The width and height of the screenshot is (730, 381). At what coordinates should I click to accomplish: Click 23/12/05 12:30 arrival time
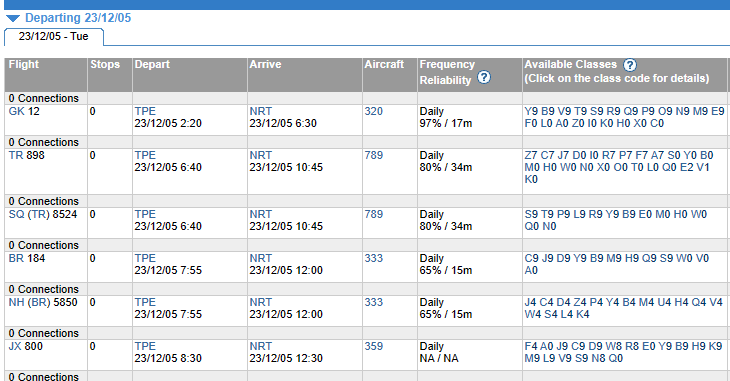pos(286,358)
